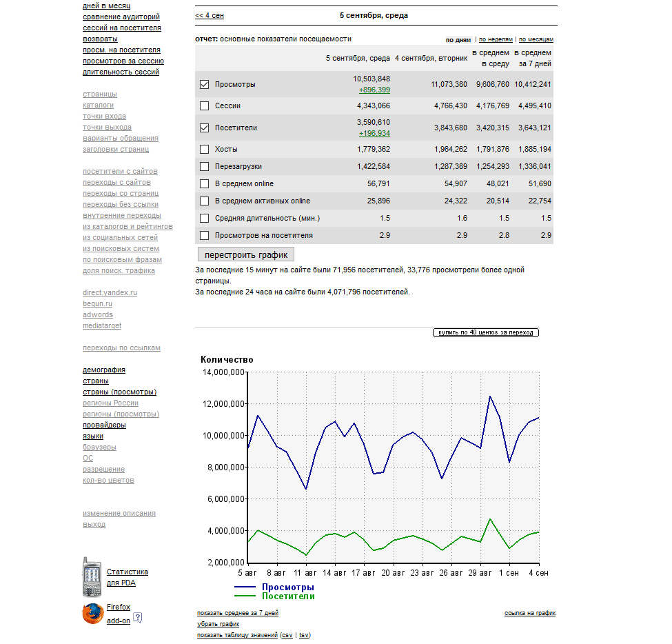Click the ссылка на график link
The height and width of the screenshot is (644, 672).
[529, 613]
